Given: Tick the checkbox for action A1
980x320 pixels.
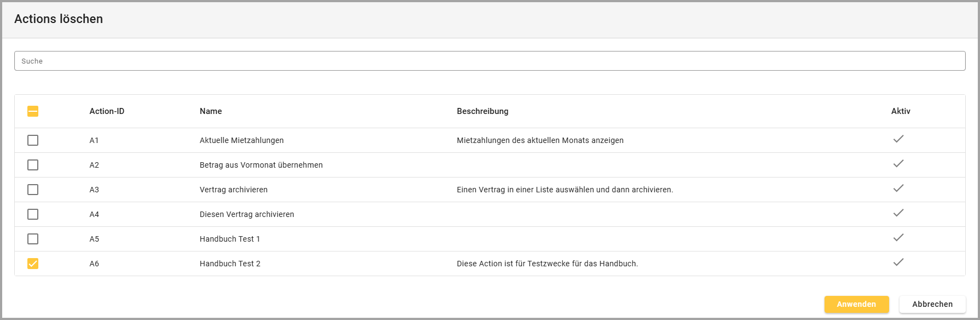Looking at the screenshot, I should (x=33, y=140).
